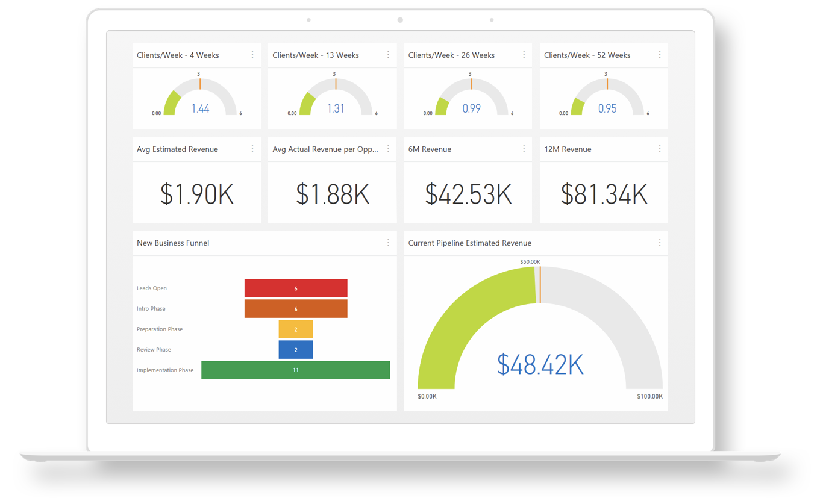Click the 1.44 gauge value
This screenshot has width=823, height=504.
click(200, 108)
